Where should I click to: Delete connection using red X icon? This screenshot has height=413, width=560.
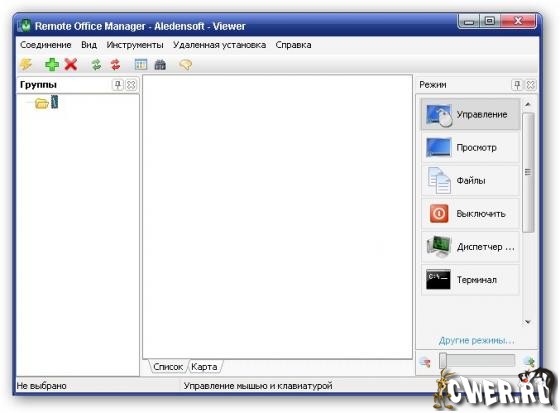point(71,65)
